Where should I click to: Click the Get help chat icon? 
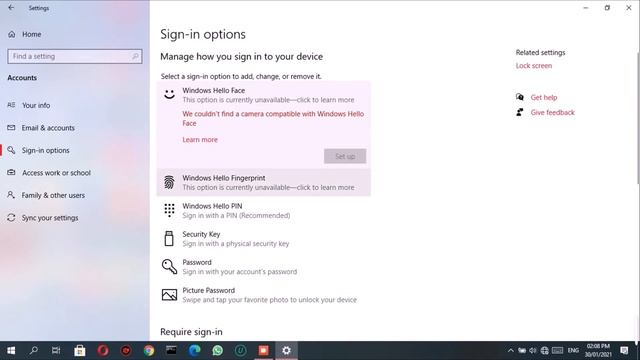pos(520,97)
